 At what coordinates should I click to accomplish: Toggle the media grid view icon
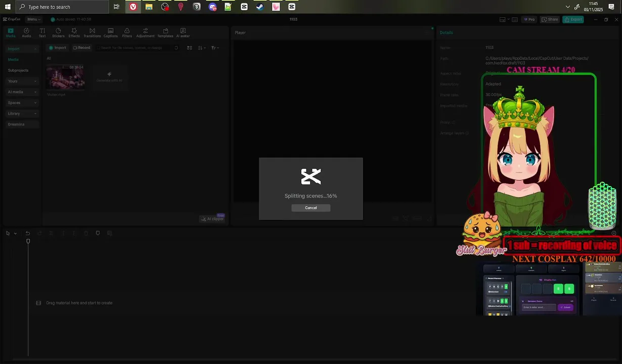[190, 48]
